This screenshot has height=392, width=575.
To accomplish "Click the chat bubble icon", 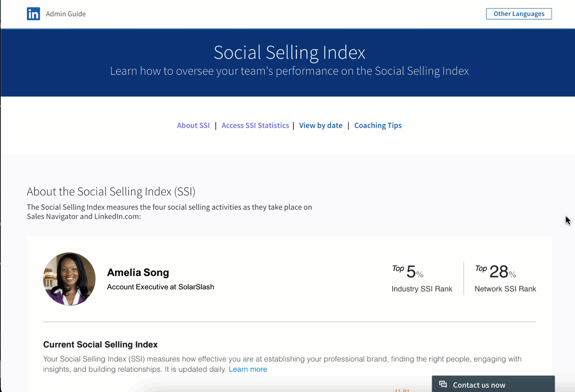I will 443,384.
